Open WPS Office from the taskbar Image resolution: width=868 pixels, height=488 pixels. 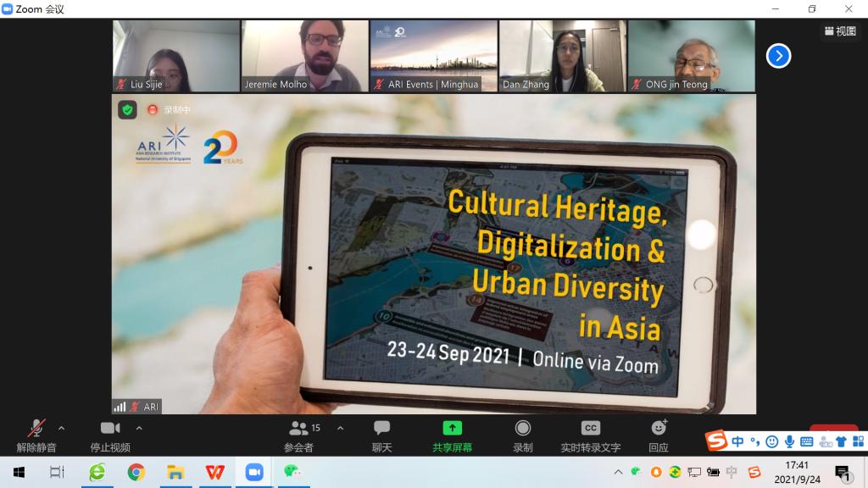214,472
